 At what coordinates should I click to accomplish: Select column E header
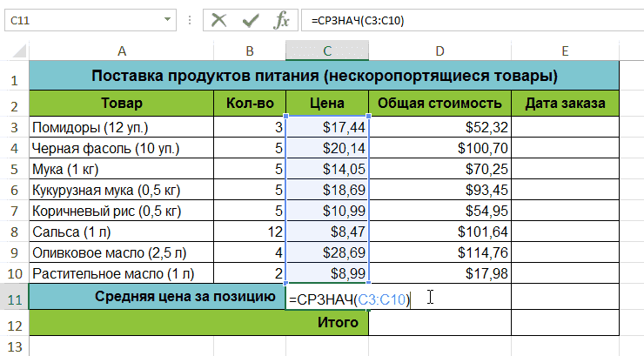point(565,50)
